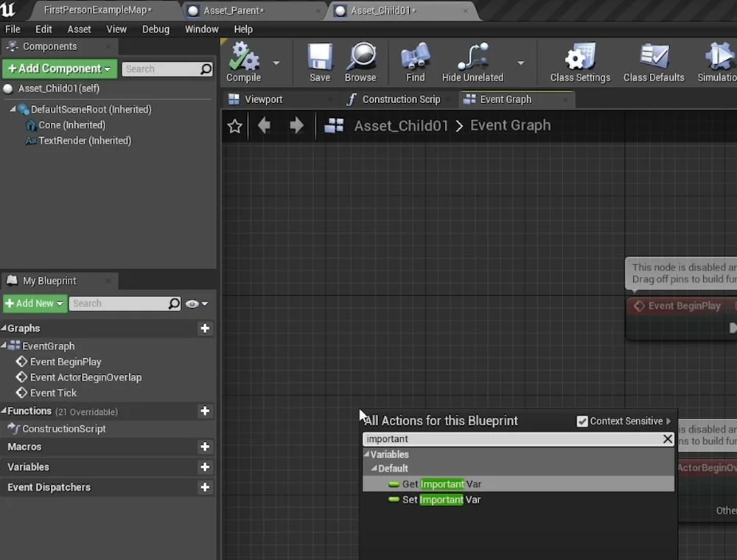Image resolution: width=737 pixels, height=560 pixels.
Task: Open the Window menu
Action: [201, 29]
